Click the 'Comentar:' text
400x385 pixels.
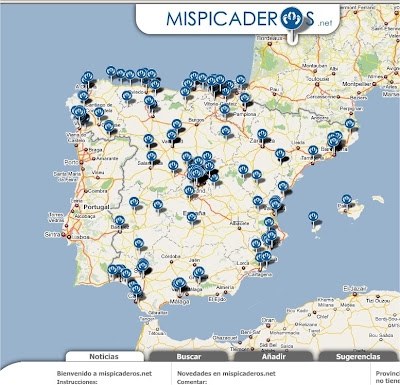point(192,382)
